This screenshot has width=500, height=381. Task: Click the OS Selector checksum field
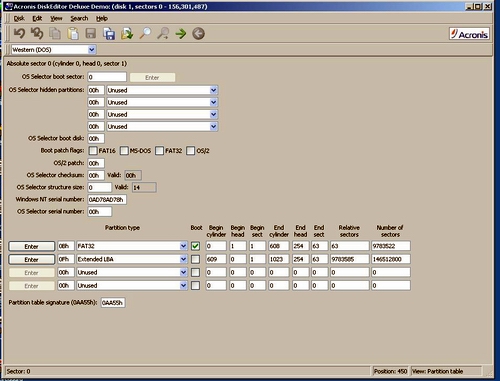pos(96,175)
